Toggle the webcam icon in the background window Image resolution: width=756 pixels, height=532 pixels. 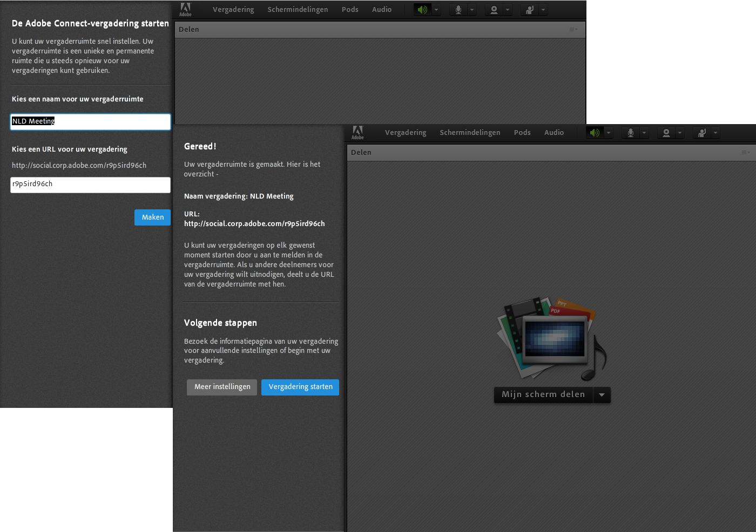pos(494,10)
